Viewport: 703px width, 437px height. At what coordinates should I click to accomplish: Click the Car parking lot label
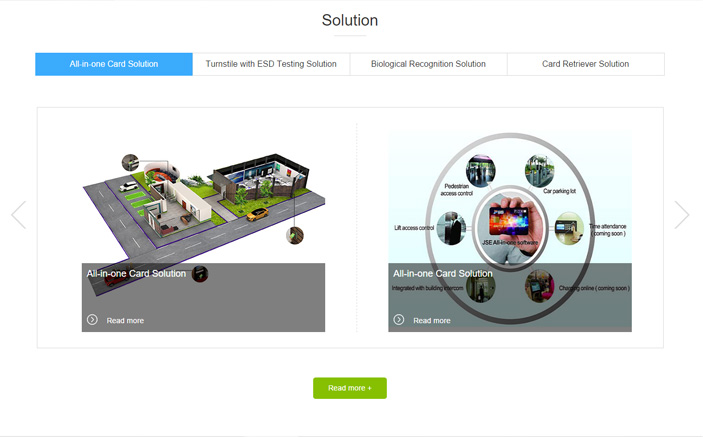[x=560, y=191]
